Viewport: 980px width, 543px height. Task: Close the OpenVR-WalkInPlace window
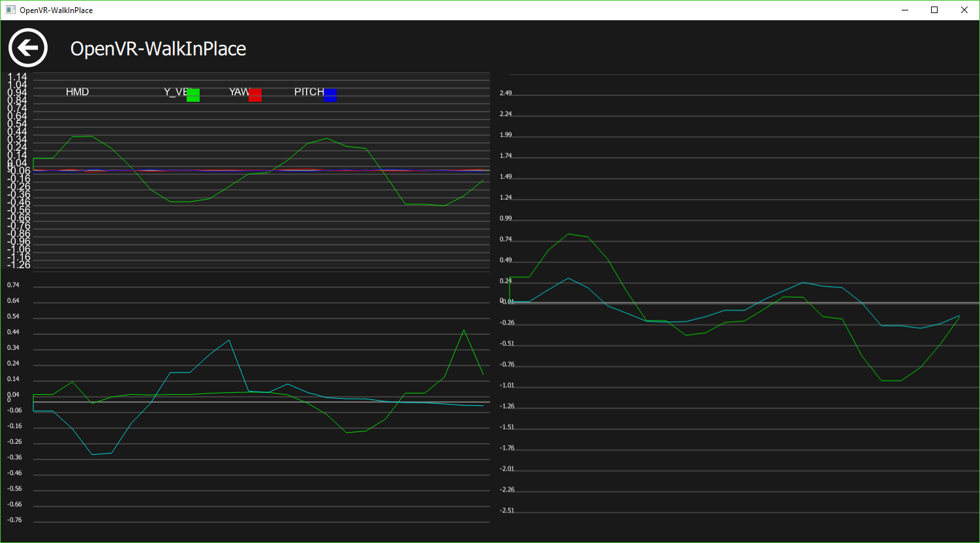click(964, 10)
